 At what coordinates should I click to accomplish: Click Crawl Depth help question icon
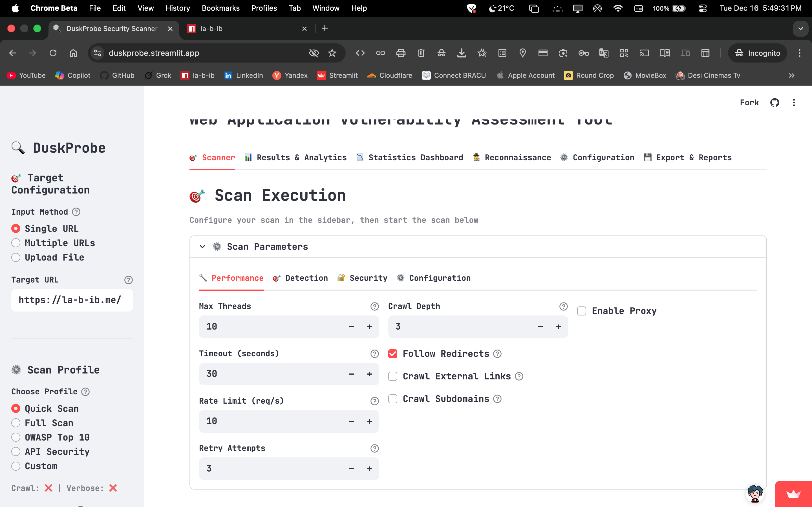coord(563,306)
